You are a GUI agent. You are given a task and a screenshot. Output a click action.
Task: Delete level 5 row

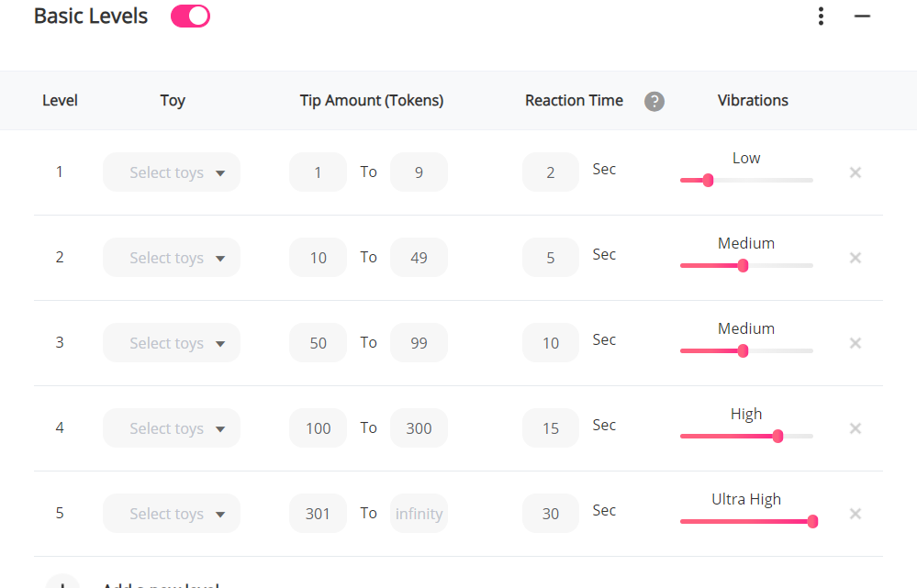tap(855, 514)
